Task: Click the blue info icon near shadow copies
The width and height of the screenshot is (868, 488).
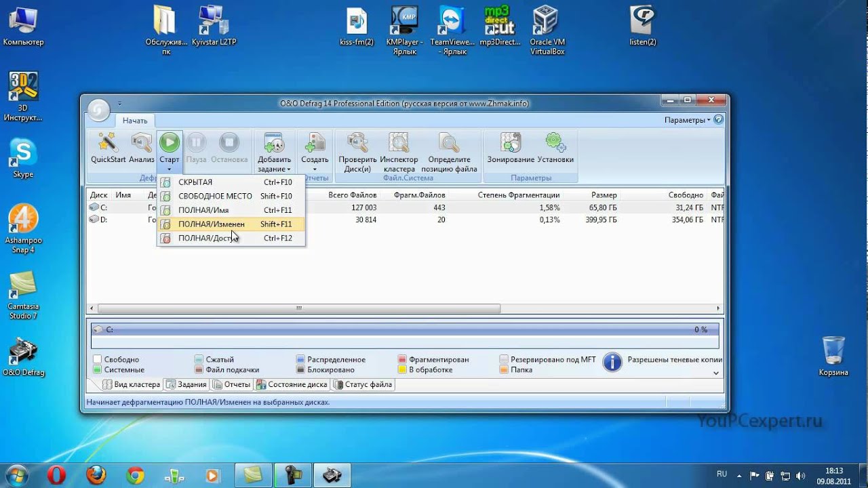Action: pos(612,362)
